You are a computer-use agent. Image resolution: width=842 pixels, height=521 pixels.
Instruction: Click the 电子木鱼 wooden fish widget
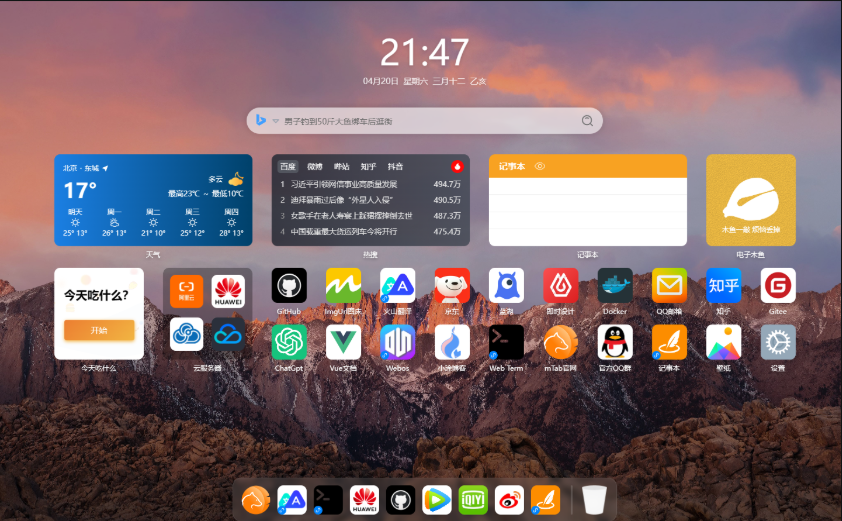click(x=751, y=200)
